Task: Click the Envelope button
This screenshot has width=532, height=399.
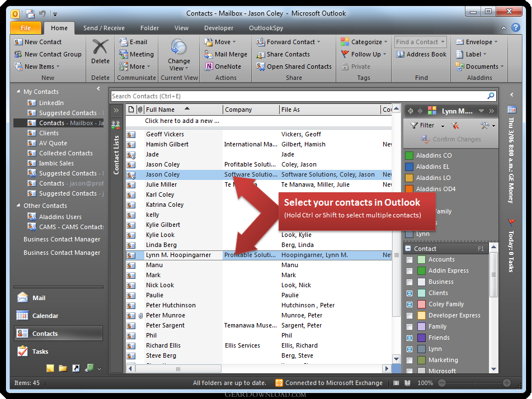Action: click(x=477, y=42)
